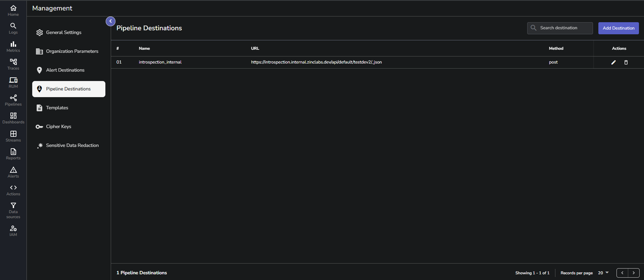Open the Streams page
The image size is (644, 280).
[x=13, y=136]
